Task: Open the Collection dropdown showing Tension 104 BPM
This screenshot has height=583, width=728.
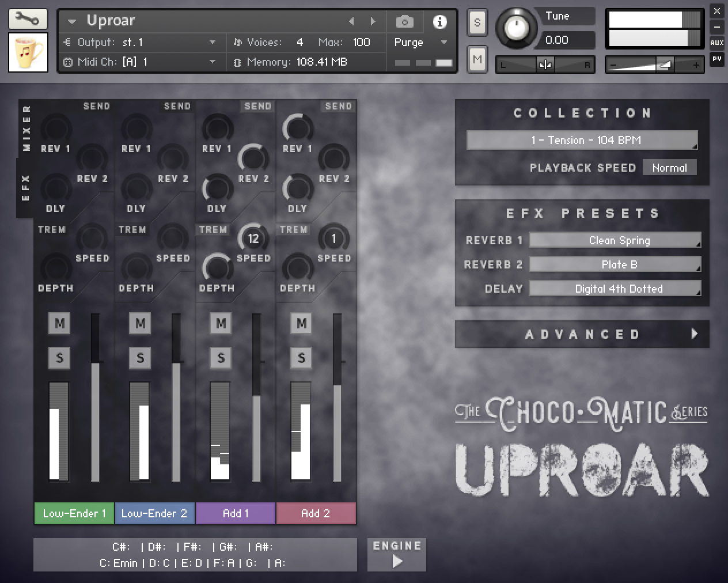Action: (x=582, y=140)
